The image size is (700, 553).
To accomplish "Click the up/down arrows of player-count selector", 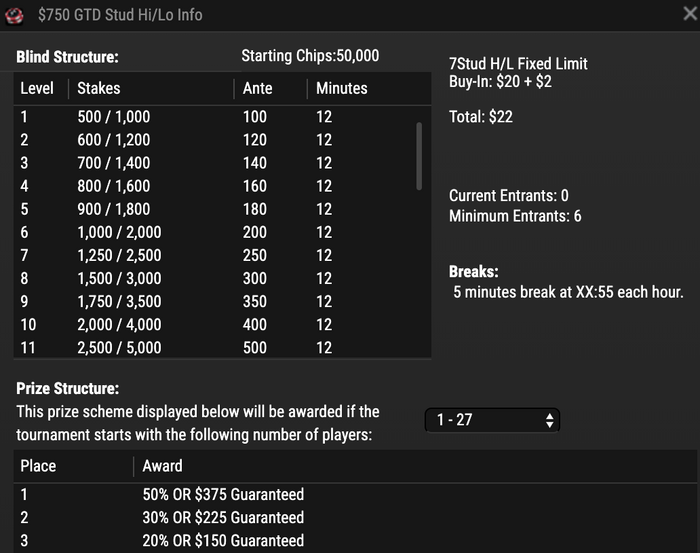I will pyautogui.click(x=550, y=420).
